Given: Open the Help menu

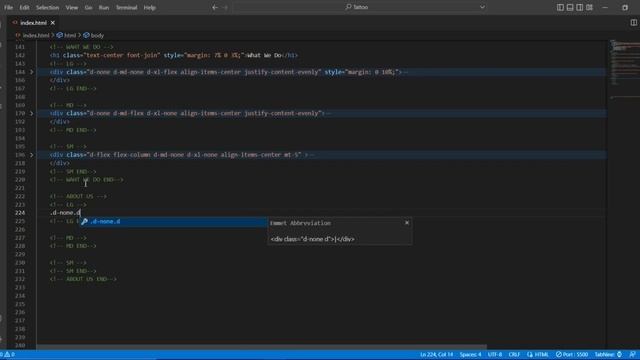Looking at the screenshot, I should 150,7.
